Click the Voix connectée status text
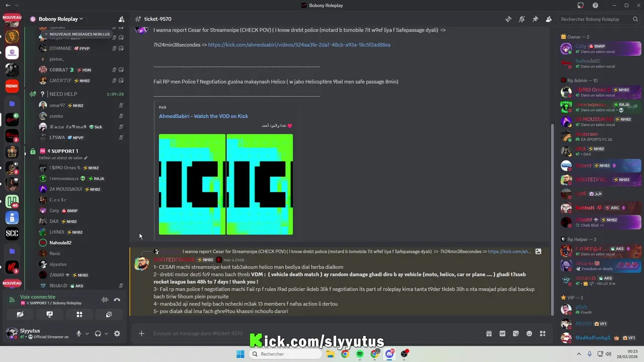 (x=38, y=297)
